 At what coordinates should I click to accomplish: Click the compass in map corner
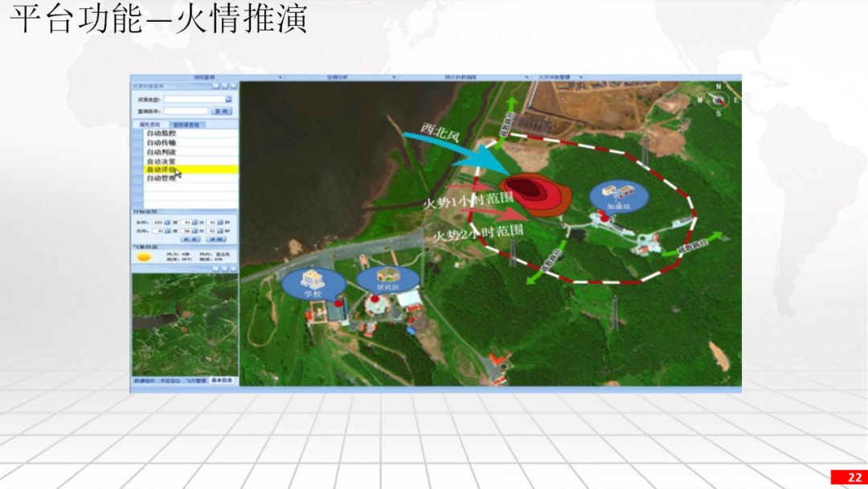pyautogui.click(x=718, y=100)
